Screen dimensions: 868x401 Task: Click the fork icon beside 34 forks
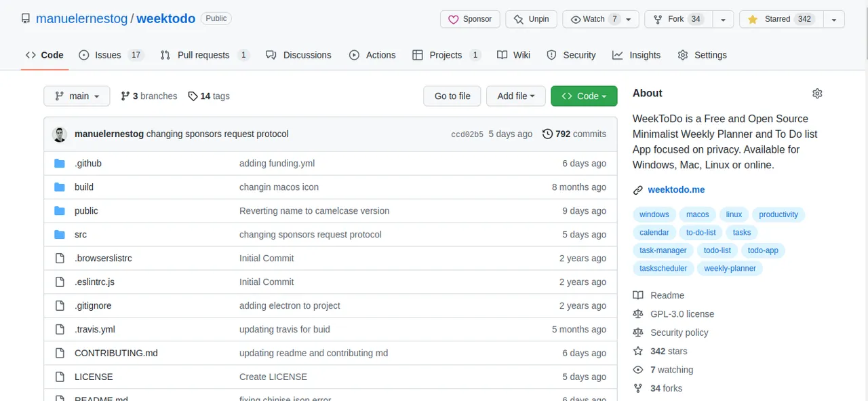(x=637, y=389)
